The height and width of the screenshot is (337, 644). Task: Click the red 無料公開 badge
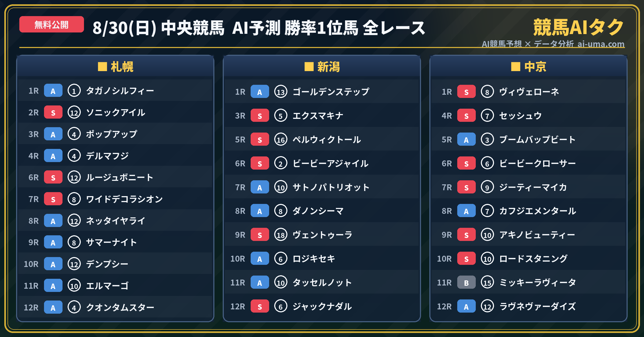click(x=52, y=24)
